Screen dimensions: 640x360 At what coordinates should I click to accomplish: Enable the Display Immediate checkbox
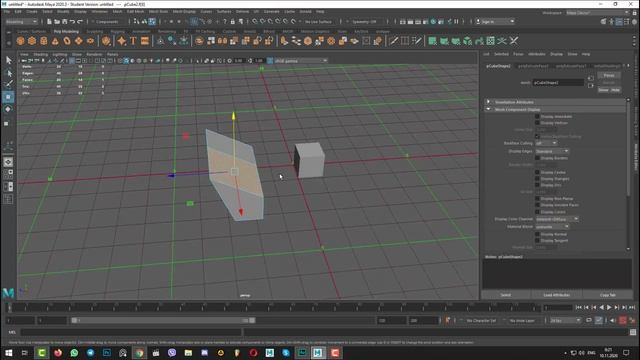pyautogui.click(x=537, y=116)
